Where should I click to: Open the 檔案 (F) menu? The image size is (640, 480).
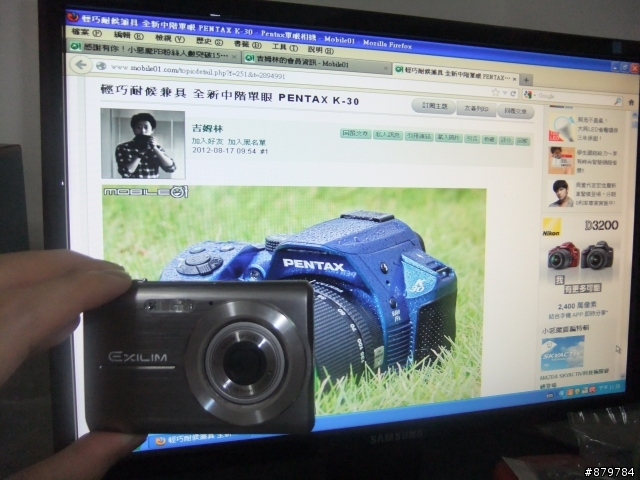click(86, 33)
